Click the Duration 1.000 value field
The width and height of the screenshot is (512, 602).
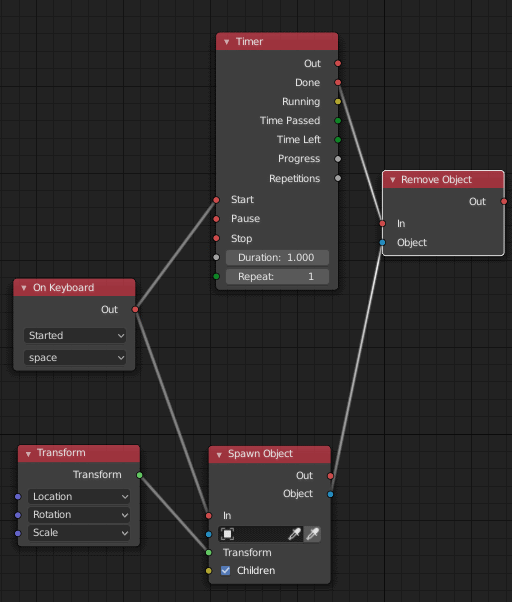[x=277, y=258]
